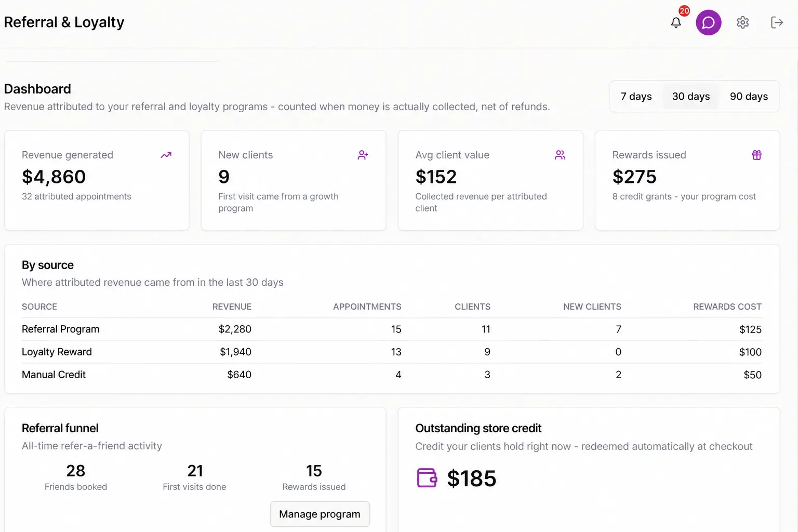Click the 28 Friends booked figure

tap(76, 471)
